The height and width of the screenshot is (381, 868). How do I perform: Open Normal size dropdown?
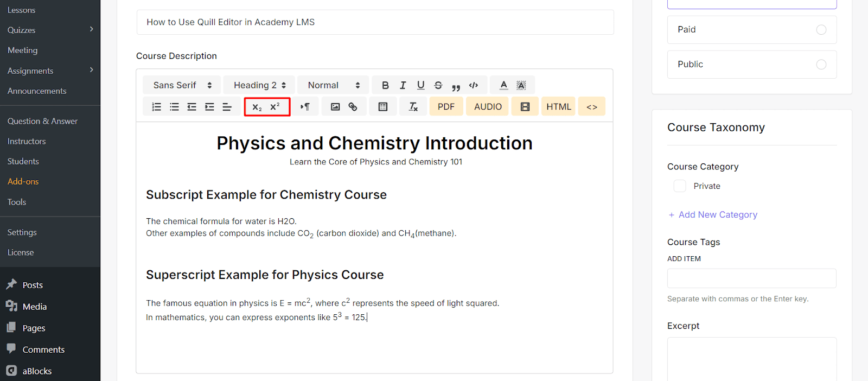(x=333, y=85)
